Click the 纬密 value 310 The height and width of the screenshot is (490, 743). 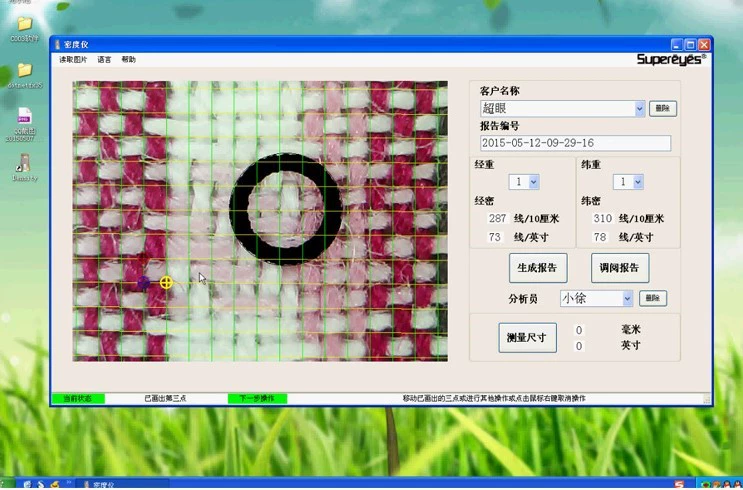pos(602,218)
